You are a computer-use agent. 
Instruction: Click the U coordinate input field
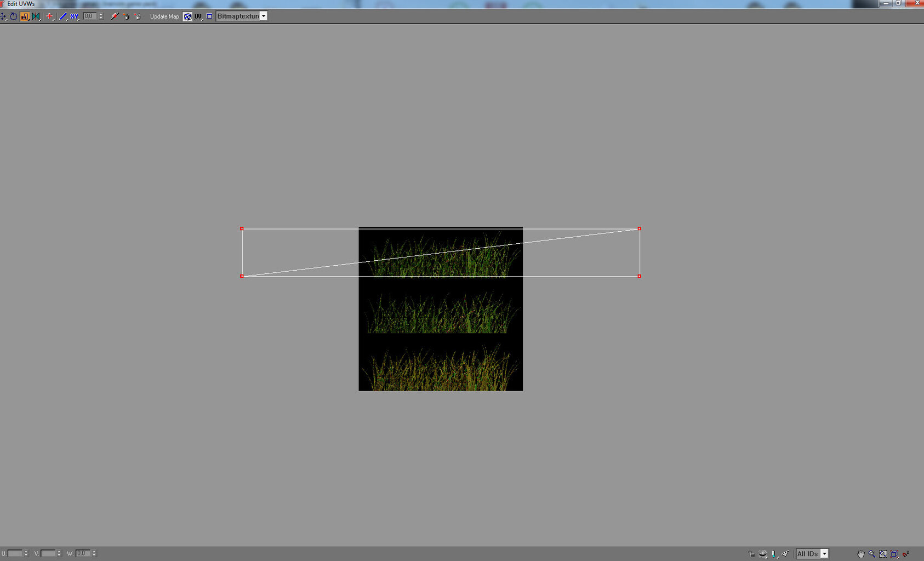[x=15, y=553]
